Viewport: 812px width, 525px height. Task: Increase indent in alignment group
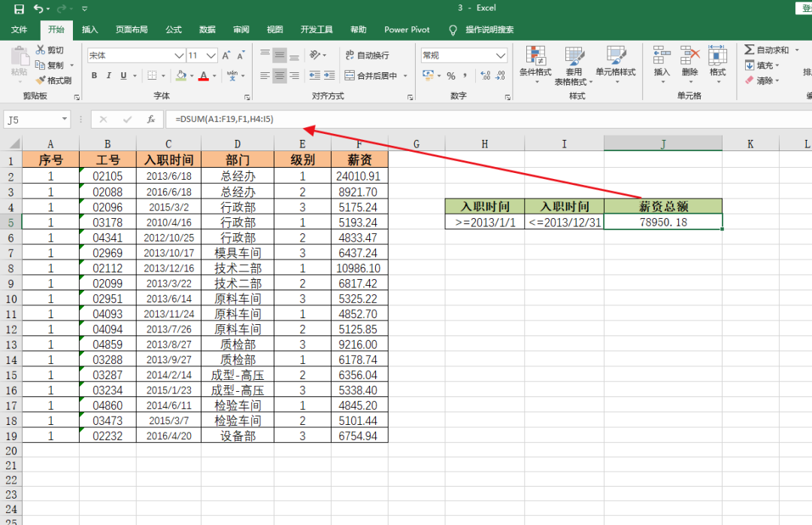tap(329, 76)
